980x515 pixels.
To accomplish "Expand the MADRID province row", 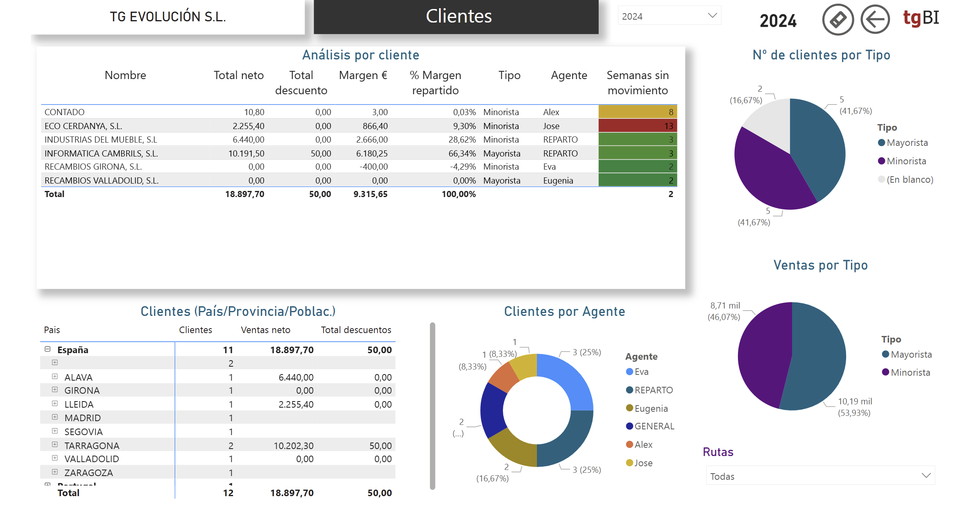I will coord(55,417).
